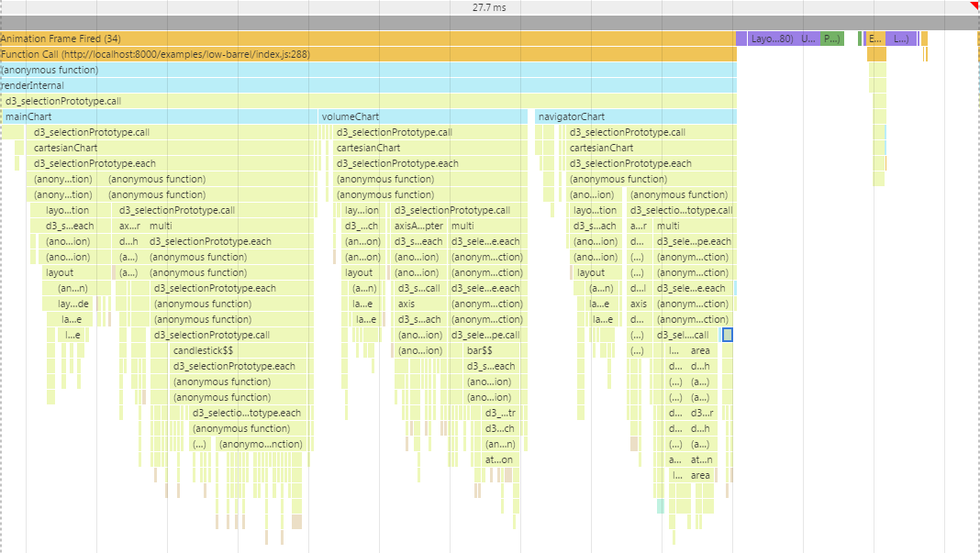The image size is (980, 553).
Task: Select the multi bar under volumeChart
Action: click(x=487, y=227)
